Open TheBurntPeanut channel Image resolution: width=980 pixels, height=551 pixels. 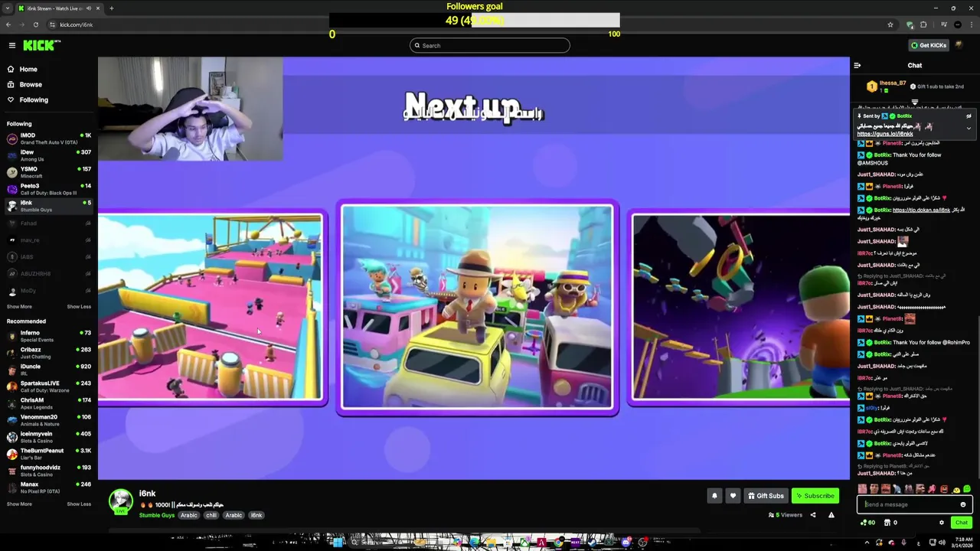pyautogui.click(x=49, y=454)
